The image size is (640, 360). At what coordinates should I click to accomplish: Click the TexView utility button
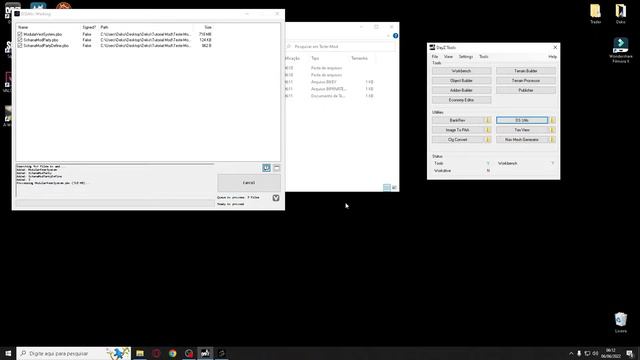(522, 130)
